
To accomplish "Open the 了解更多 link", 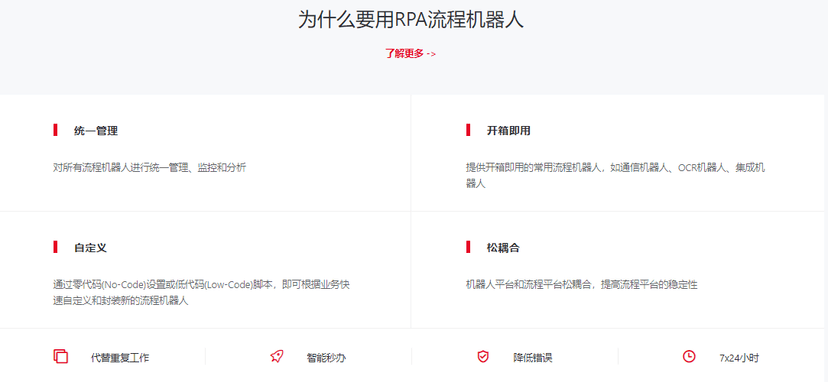I will tap(410, 53).
